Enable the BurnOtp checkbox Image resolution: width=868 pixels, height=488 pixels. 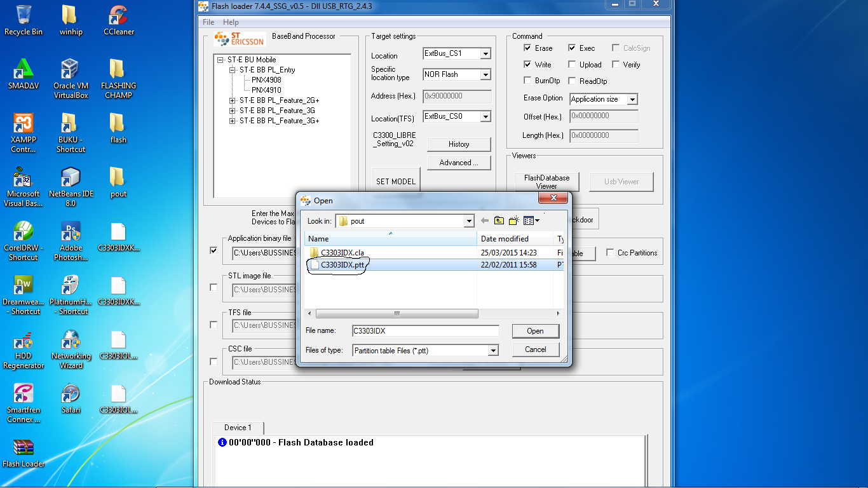coord(527,81)
